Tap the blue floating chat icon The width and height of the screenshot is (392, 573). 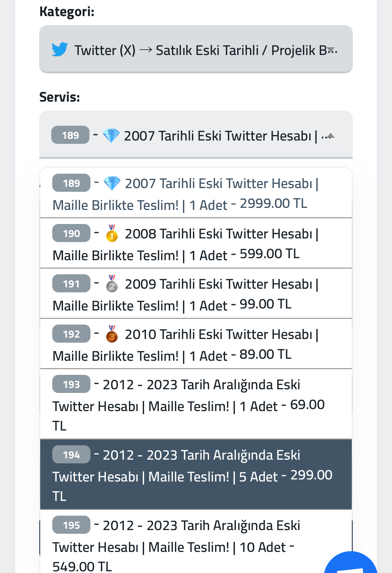(x=351, y=563)
